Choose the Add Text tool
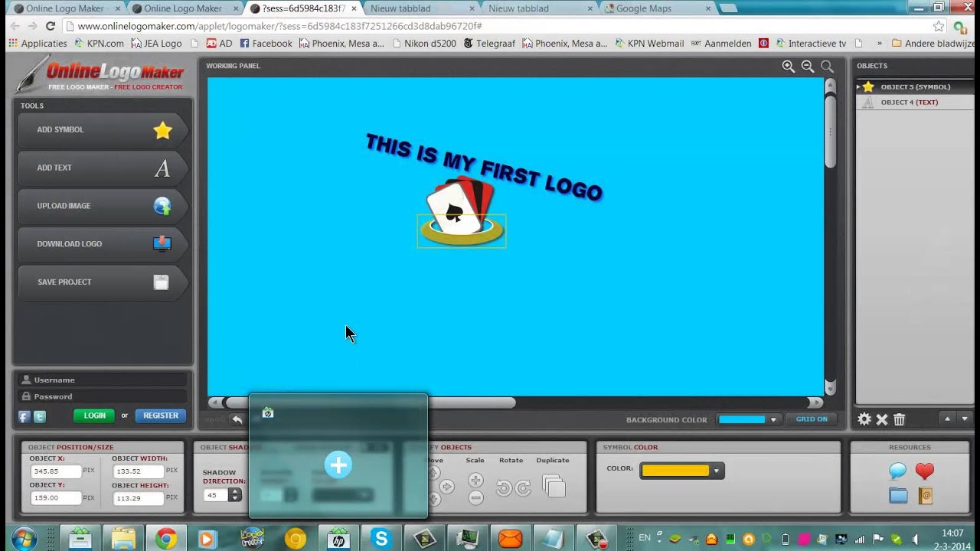The height and width of the screenshot is (551, 980). 103,168
